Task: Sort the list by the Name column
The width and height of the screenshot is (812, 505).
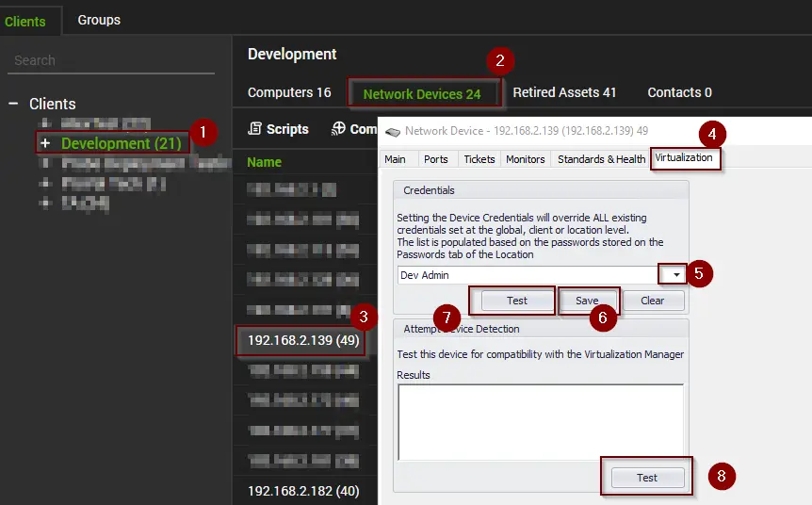Action: tap(264, 162)
